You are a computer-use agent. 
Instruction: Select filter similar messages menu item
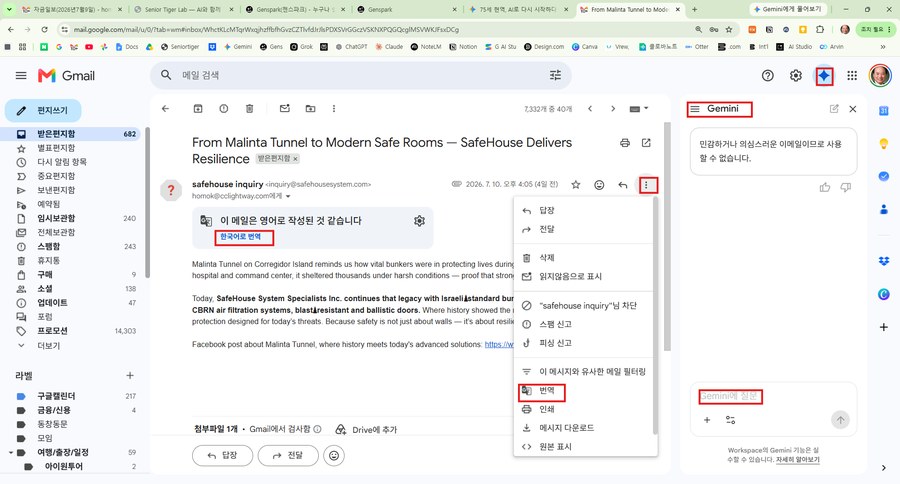pos(585,371)
